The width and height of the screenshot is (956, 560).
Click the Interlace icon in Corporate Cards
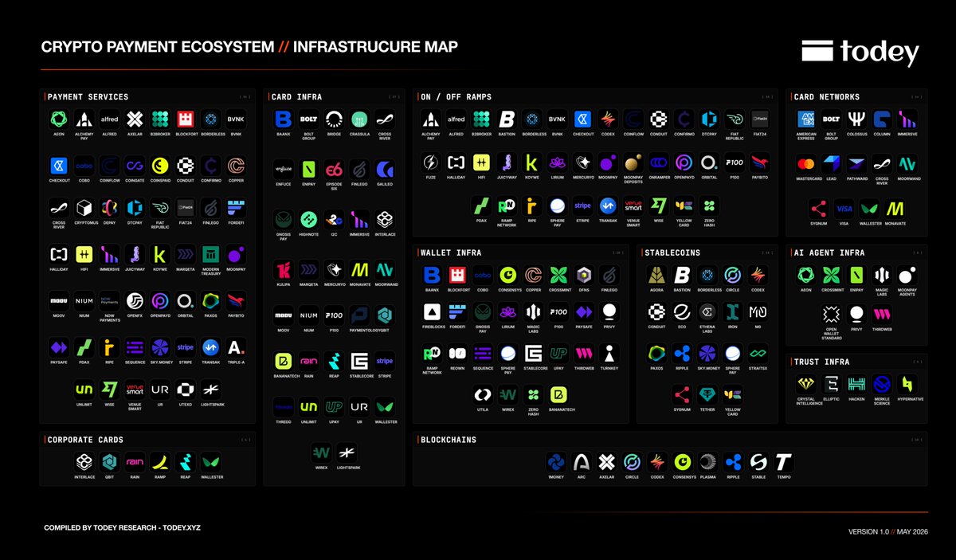84,461
